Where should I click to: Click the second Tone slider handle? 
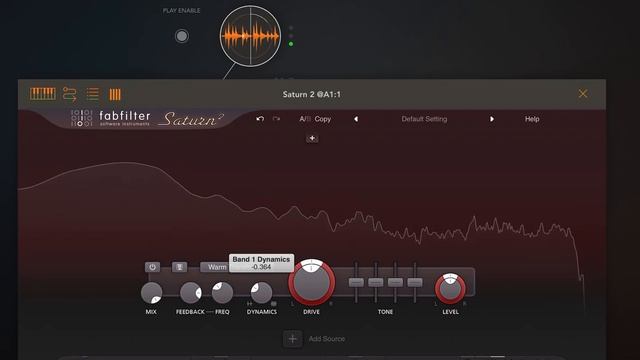[376, 282]
